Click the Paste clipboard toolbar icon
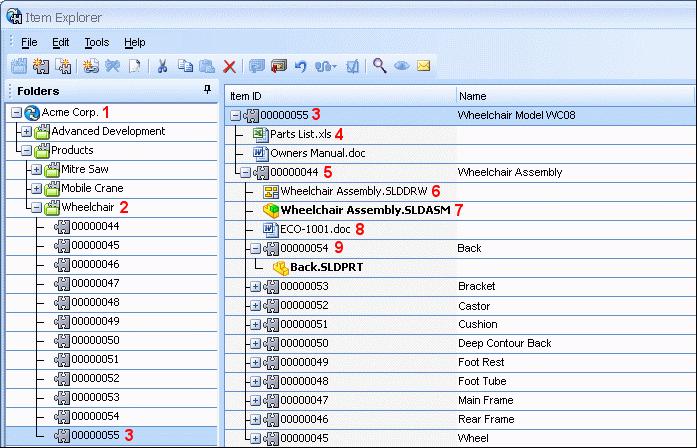This screenshot has height=448, width=697. (207, 66)
